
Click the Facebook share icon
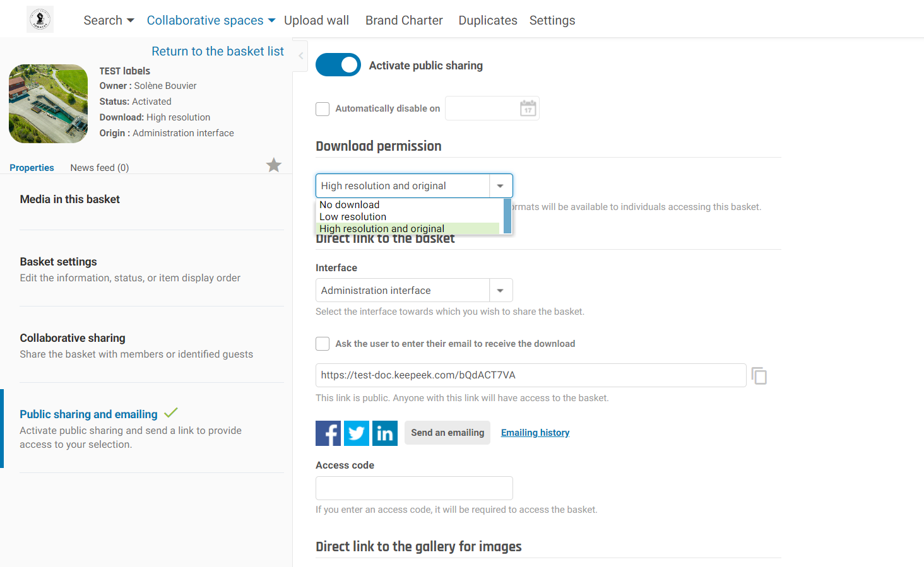[x=328, y=433]
